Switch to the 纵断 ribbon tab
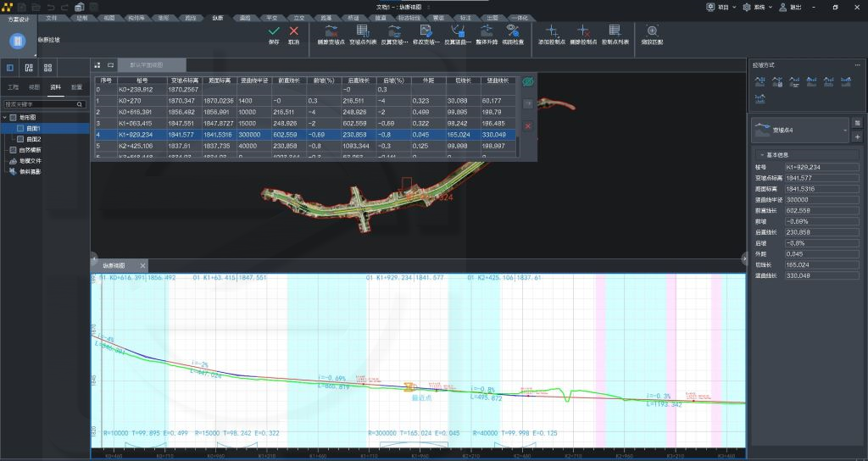The height and width of the screenshot is (461, 868). (218, 18)
